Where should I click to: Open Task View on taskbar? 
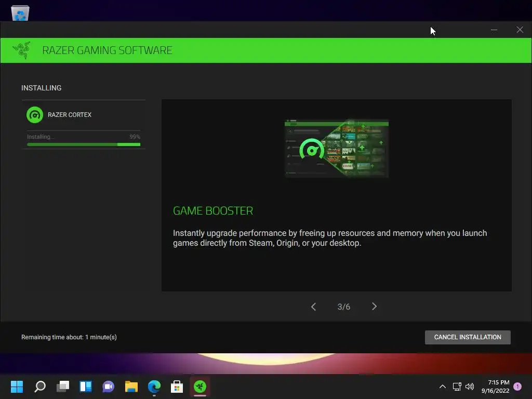click(x=63, y=387)
